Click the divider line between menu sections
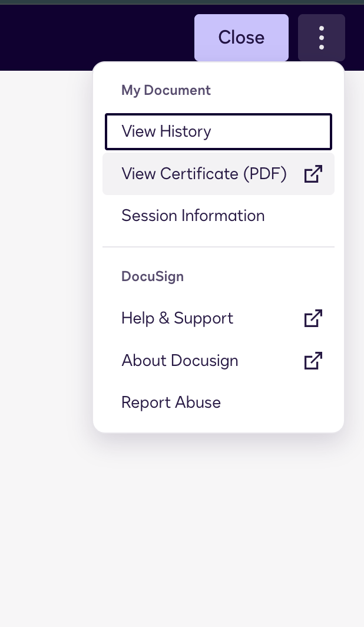The height and width of the screenshot is (627, 364). coord(218,246)
